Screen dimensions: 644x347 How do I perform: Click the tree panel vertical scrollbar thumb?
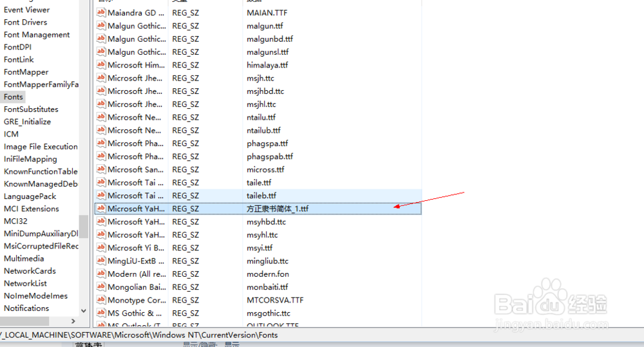pyautogui.click(x=83, y=227)
